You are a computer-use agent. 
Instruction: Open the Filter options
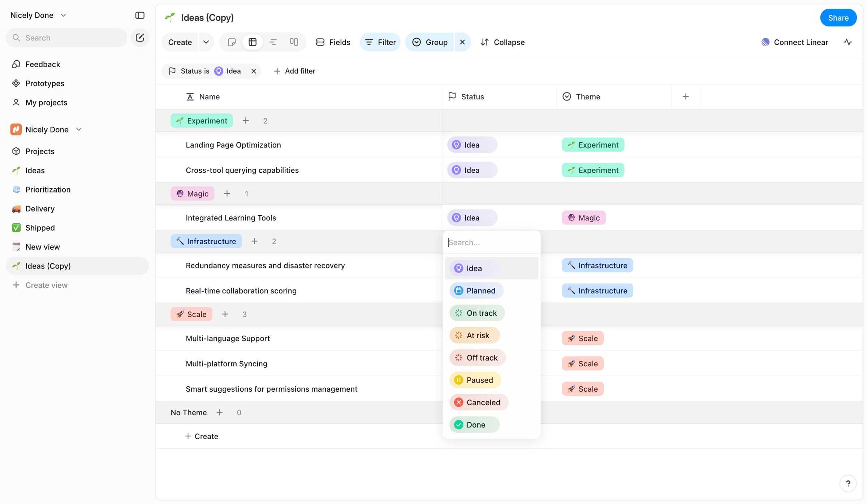pos(380,42)
